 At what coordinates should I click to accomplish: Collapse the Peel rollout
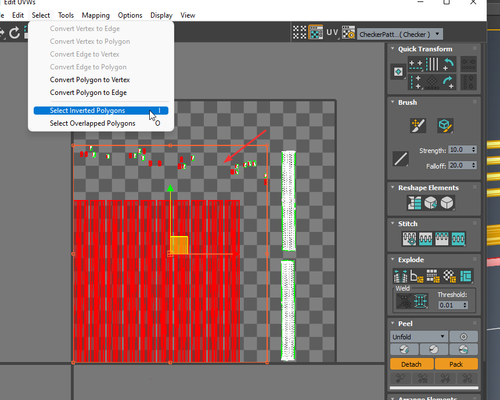(393, 323)
